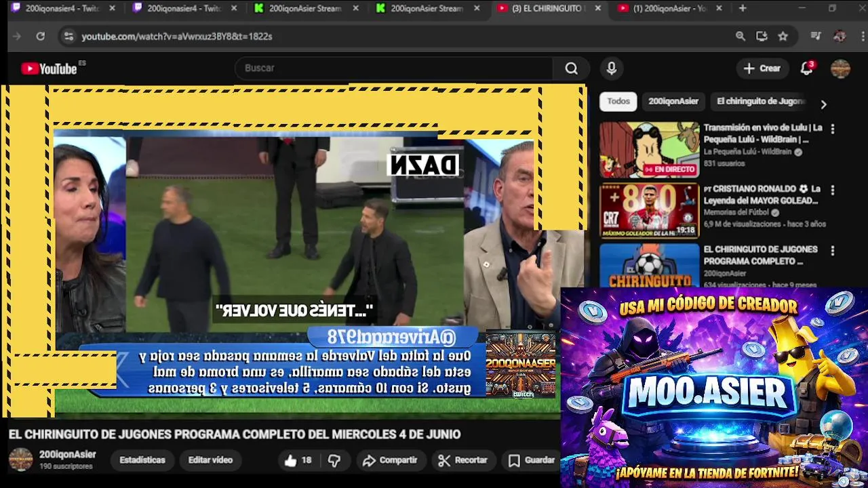The height and width of the screenshot is (488, 868).
Task: Open La Pequeña Lulú live thumbnail
Action: coord(649,150)
